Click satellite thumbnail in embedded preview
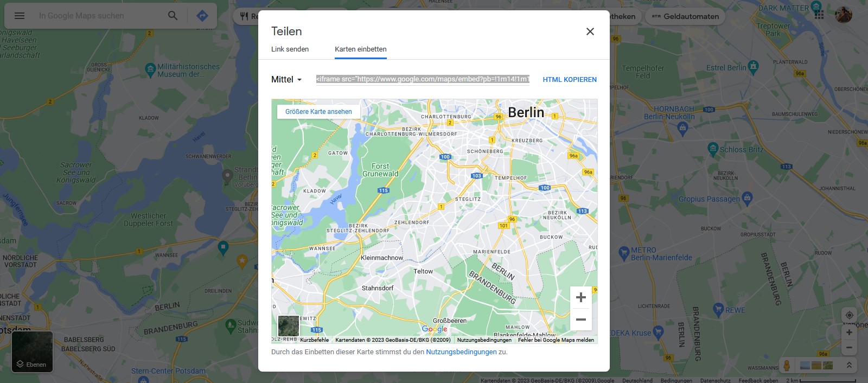This screenshot has height=383, width=868. [288, 326]
